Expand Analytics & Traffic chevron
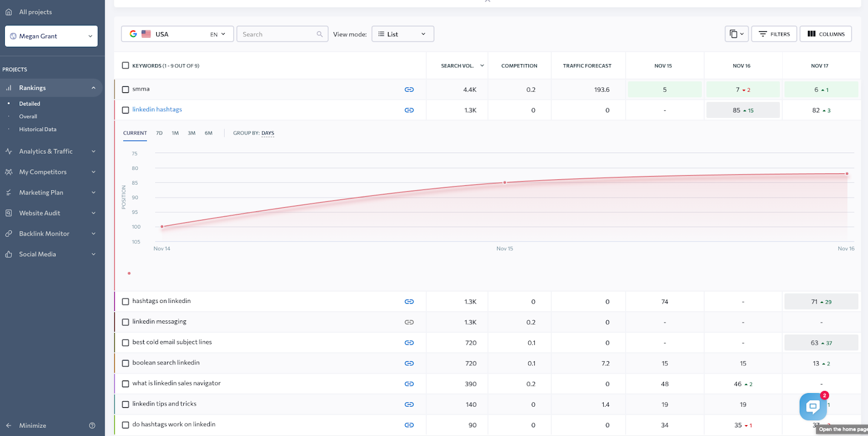Screen dimensions: 868x436 coord(93,151)
